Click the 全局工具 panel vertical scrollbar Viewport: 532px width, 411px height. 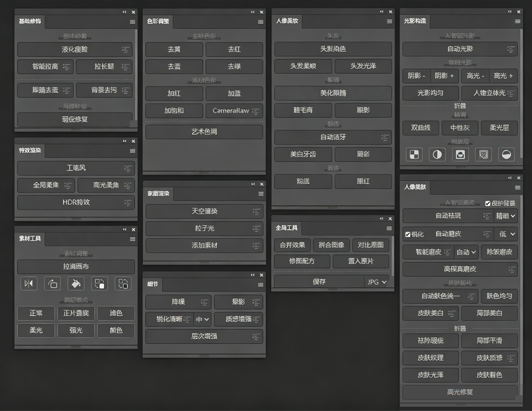coord(393,256)
